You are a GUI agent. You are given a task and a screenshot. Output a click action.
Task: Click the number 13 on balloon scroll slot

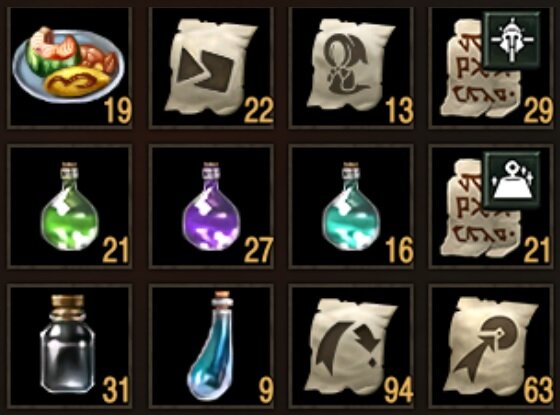[399, 111]
